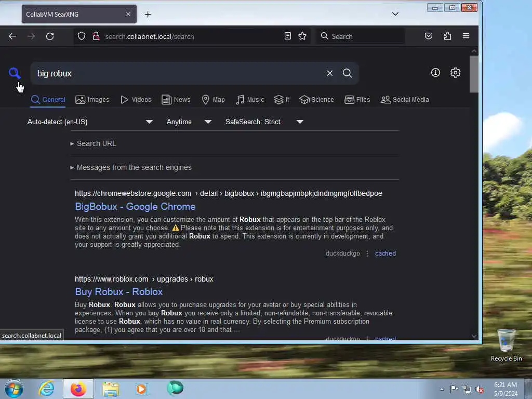This screenshot has width=532, height=399.
Task: Show hidden tray icons arrow
Action: click(442, 390)
